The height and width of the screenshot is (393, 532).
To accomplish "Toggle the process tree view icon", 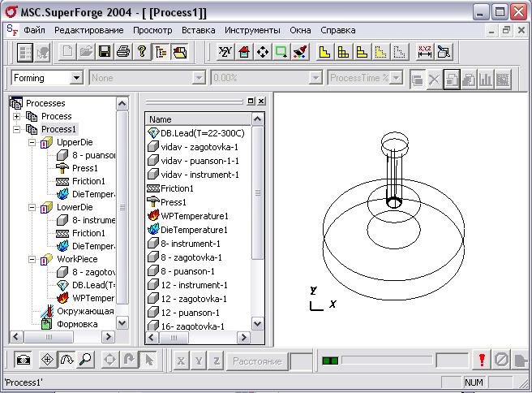I will tap(161, 52).
